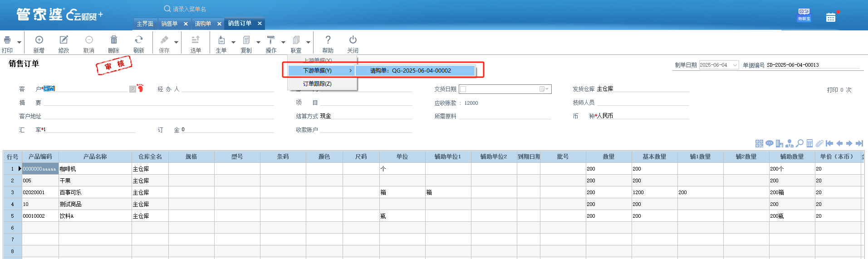Image resolution: width=868 pixels, height=259 pixels.
Task: Click the 修改 (edit) toolbar icon
Action: [64, 40]
